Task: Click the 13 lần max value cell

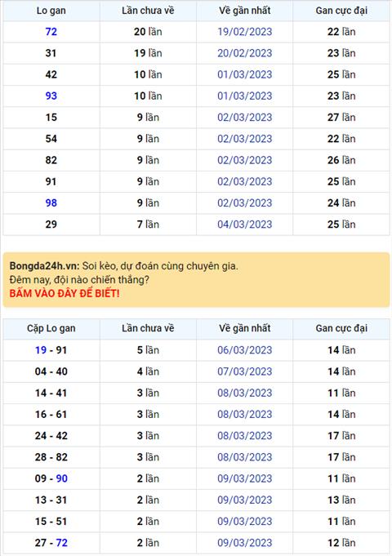Action: (341, 500)
